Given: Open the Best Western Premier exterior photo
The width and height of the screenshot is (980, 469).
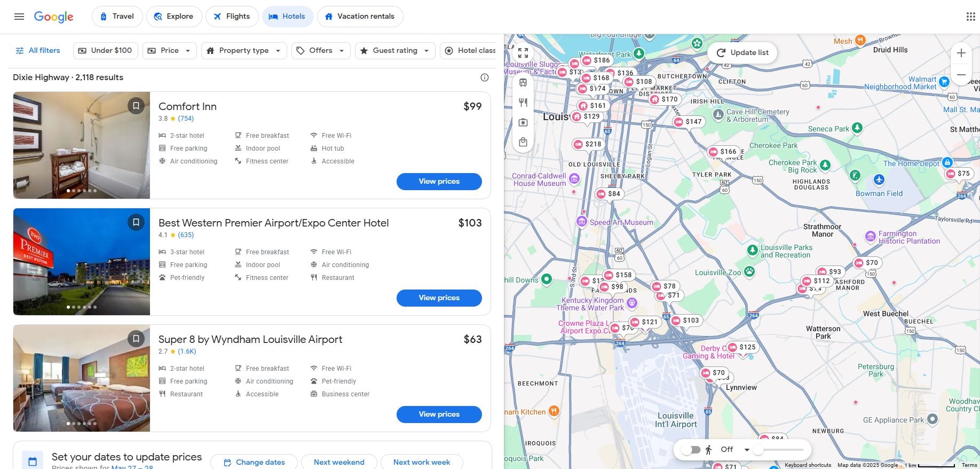Looking at the screenshot, I should coord(82,262).
